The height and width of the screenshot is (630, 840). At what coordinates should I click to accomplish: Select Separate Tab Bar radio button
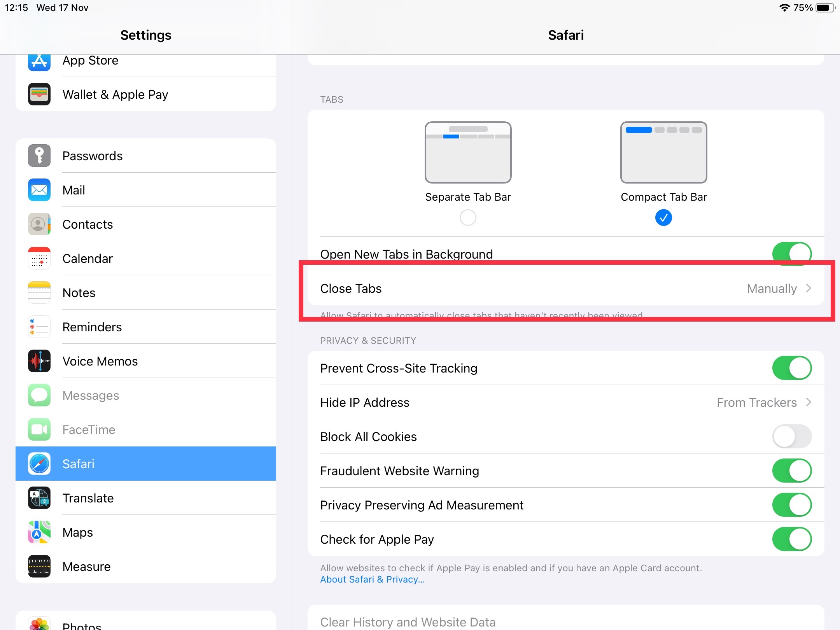[468, 217]
